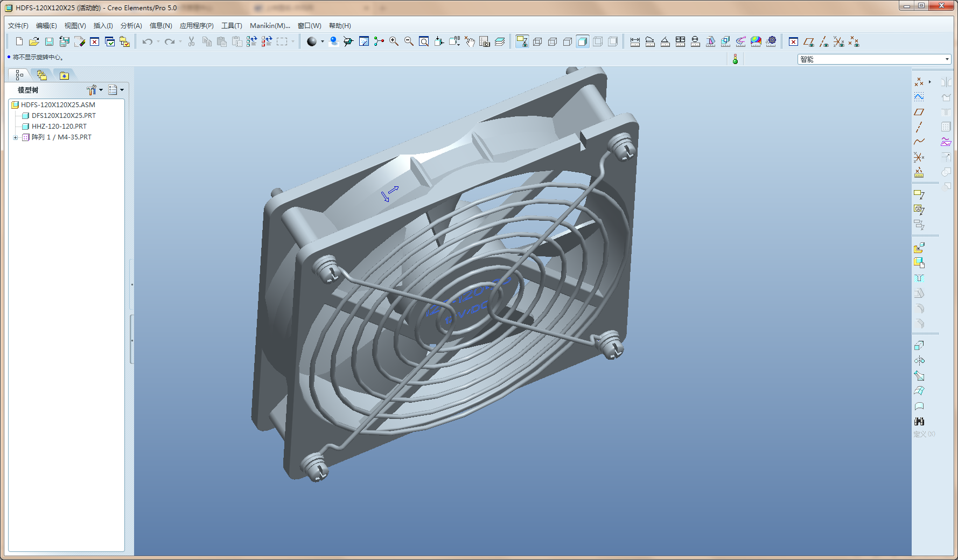Toggle the shaded display style

pyautogui.click(x=583, y=41)
